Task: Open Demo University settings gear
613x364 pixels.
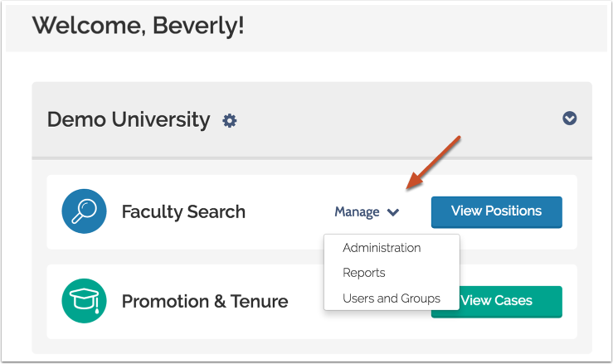Action: click(x=230, y=121)
